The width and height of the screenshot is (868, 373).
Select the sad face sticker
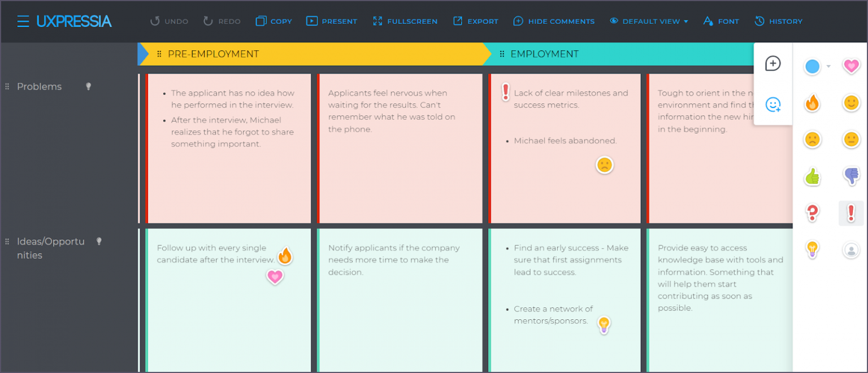click(x=812, y=140)
